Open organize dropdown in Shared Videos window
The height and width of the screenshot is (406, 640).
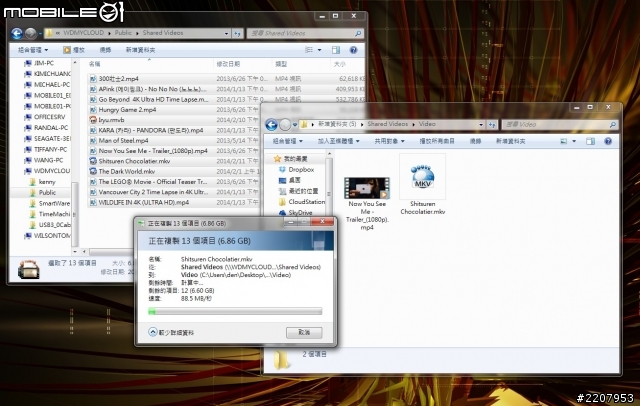[x=33, y=50]
